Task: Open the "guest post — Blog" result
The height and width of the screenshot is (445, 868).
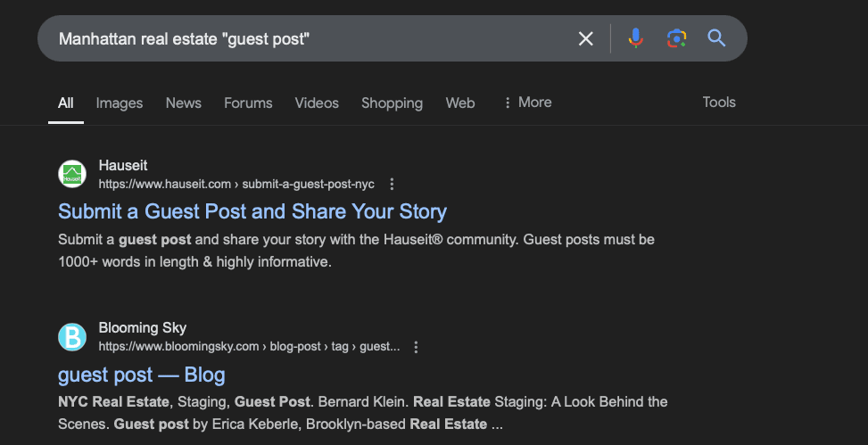Action: 141,374
